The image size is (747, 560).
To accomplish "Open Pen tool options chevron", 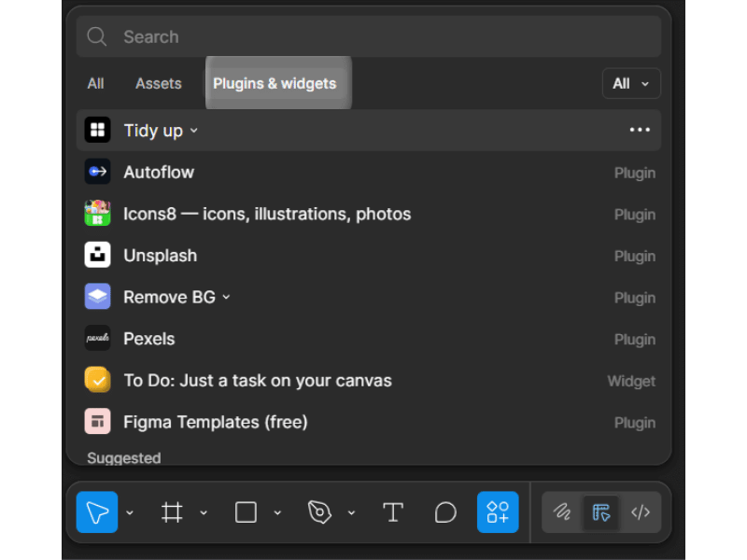I will click(x=351, y=512).
